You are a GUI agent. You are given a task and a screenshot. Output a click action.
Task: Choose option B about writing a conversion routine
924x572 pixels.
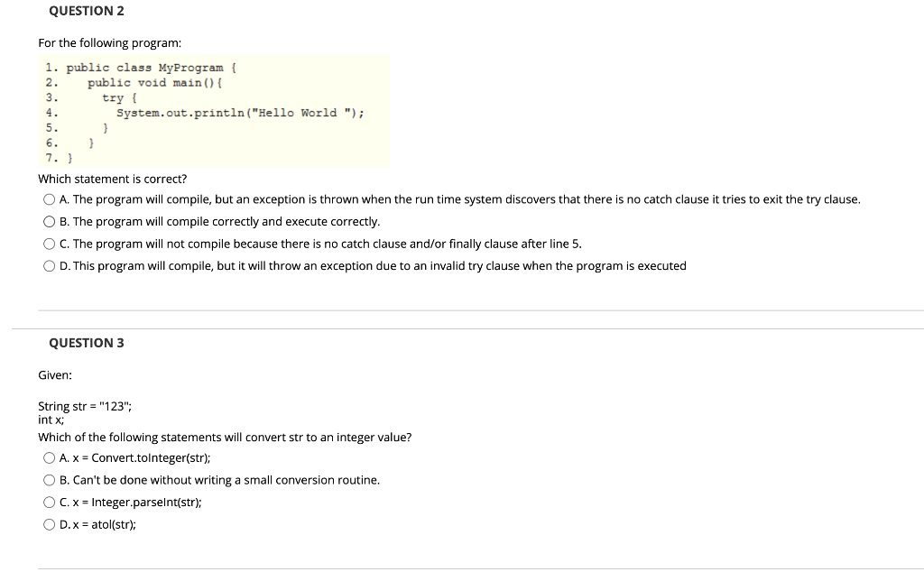49,480
